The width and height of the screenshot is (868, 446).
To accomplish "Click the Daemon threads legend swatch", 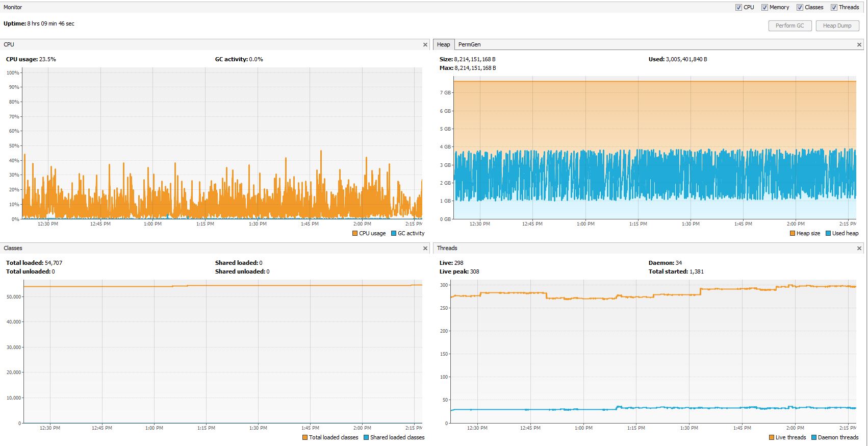I will [x=814, y=437].
